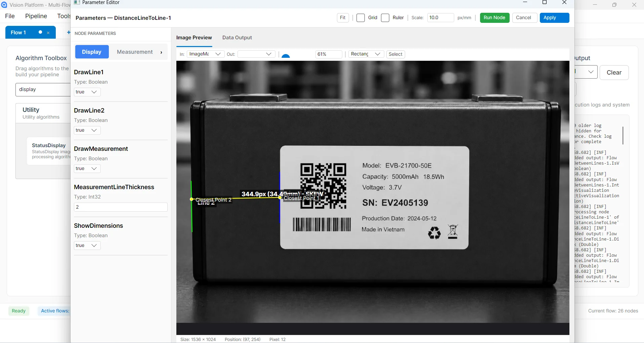Viewport: 644px width, 343px height.
Task: Click the unsaved dot on Flow 1 tab
Action: (x=40, y=32)
